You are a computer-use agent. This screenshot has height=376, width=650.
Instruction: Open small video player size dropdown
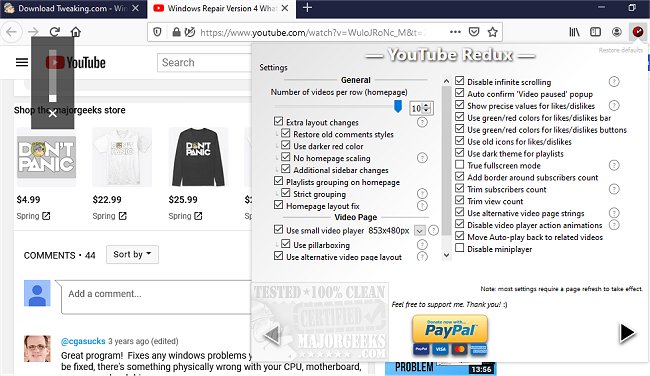[420, 230]
